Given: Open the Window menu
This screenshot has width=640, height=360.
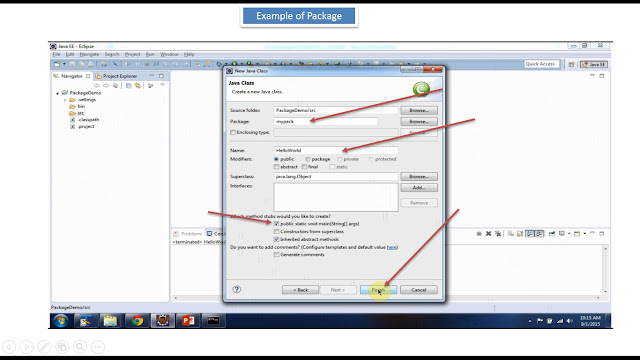Looking at the screenshot, I should coord(169,54).
